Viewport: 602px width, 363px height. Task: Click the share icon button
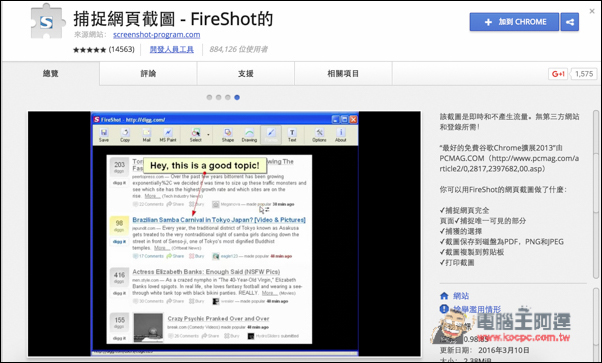tap(570, 22)
